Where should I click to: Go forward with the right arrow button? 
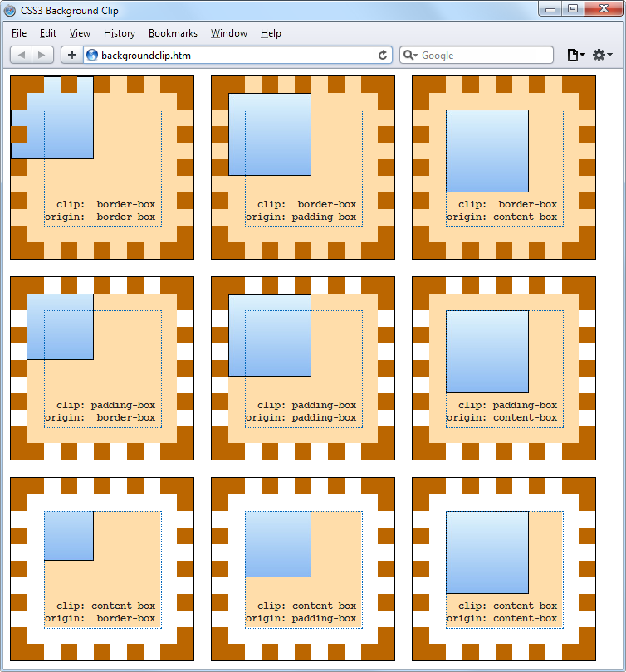[42, 55]
